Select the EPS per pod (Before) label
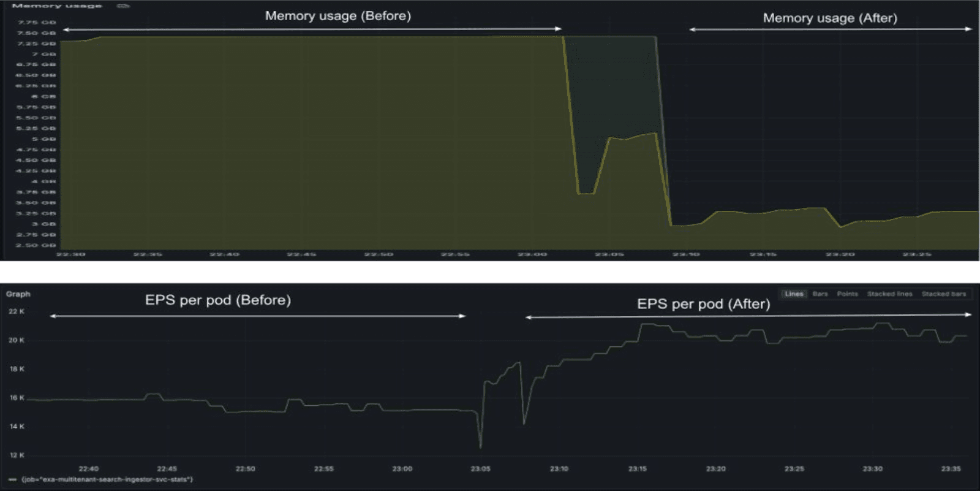The height and width of the screenshot is (491, 980). (x=217, y=300)
